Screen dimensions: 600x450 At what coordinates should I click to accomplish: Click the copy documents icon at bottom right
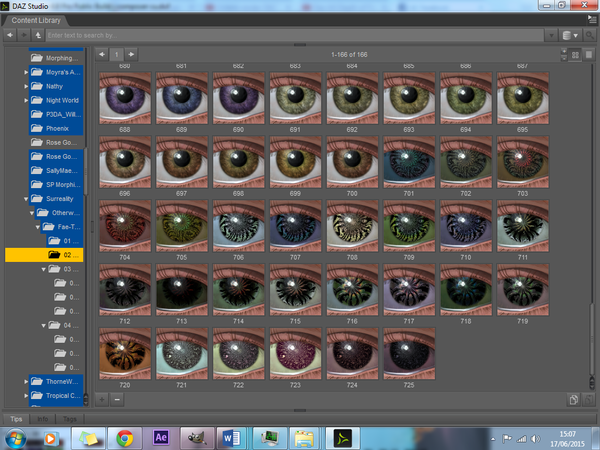pos(573,400)
